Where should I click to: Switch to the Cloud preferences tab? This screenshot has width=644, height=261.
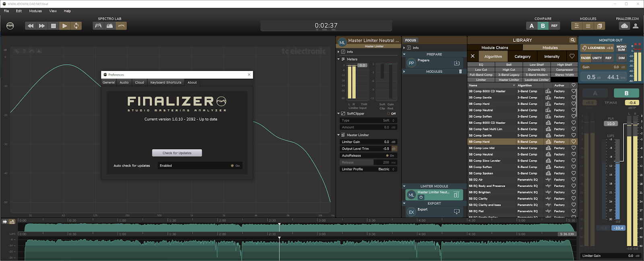coord(140,82)
